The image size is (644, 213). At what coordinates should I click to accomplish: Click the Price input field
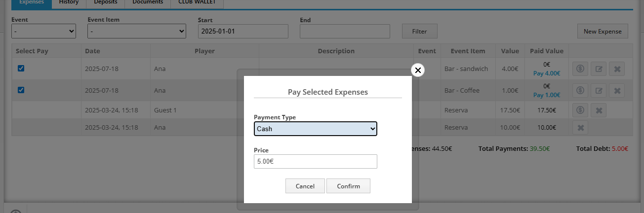coord(315,161)
